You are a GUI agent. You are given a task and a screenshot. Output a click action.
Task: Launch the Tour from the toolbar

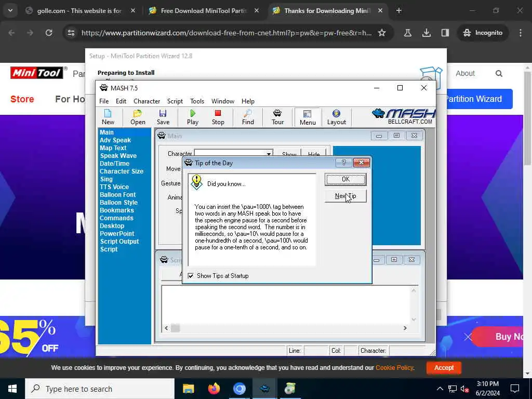coord(277,117)
